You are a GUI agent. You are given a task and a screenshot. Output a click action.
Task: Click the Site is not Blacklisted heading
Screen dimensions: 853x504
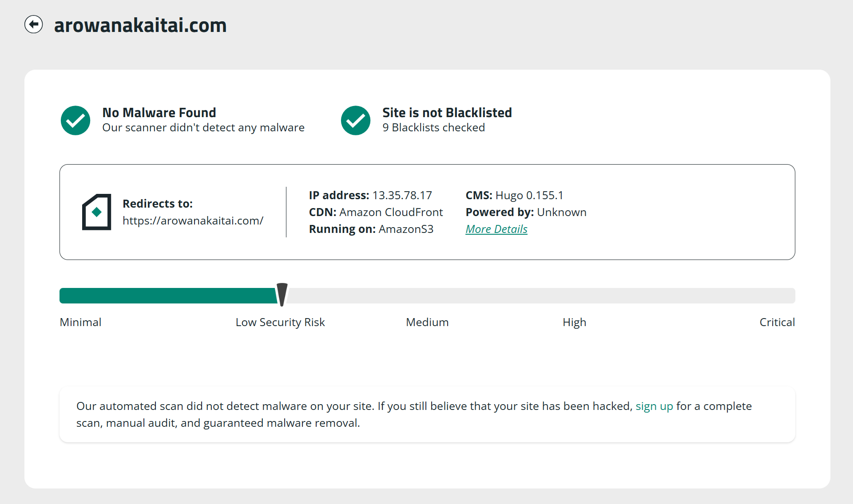[447, 112]
